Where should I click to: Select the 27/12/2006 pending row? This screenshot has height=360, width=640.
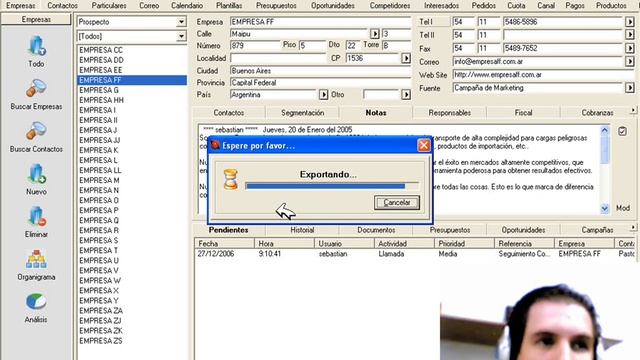pos(414,254)
